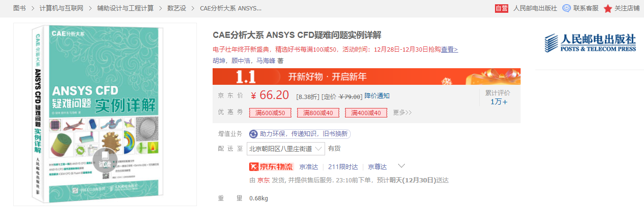Open 辅助设计与工程计算 breadcrumb
The image size is (644, 207).
tap(125, 9)
